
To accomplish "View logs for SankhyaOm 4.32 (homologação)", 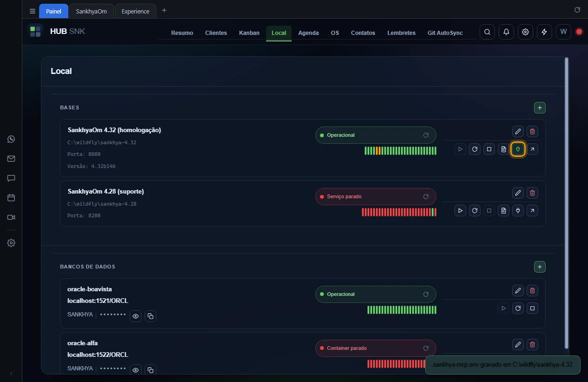I will 503,149.
